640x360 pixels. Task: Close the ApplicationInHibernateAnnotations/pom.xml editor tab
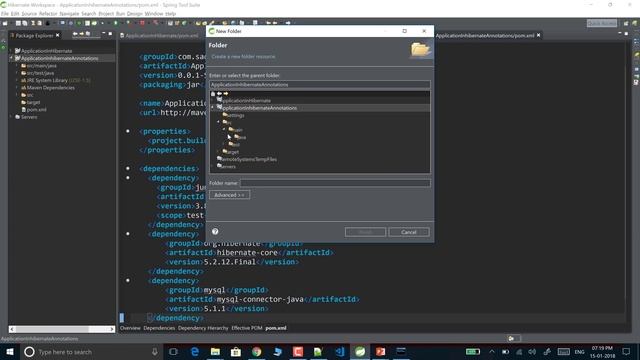[539, 36]
